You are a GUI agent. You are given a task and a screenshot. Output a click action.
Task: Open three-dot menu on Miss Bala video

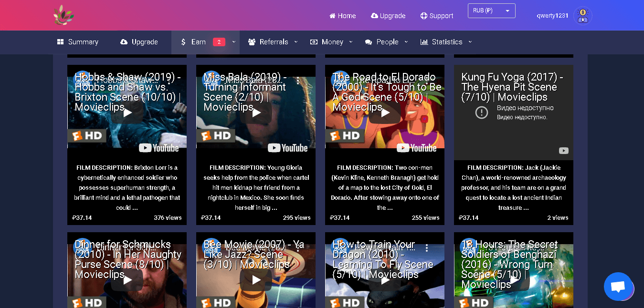pyautogui.click(x=298, y=81)
